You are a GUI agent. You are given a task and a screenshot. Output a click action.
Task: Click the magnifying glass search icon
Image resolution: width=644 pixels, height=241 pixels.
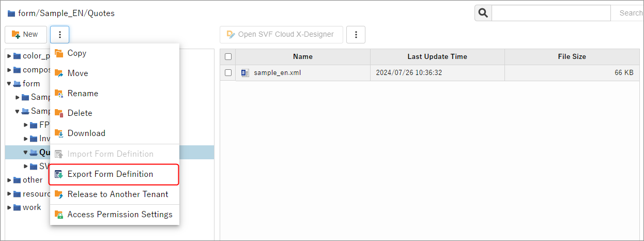point(483,13)
